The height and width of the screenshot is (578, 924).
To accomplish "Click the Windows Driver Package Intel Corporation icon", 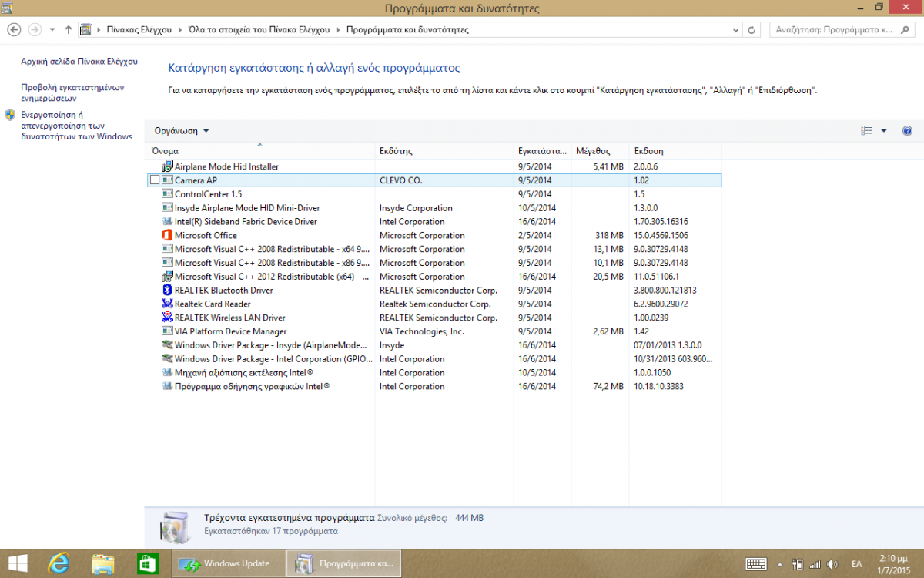I will tap(168, 359).
